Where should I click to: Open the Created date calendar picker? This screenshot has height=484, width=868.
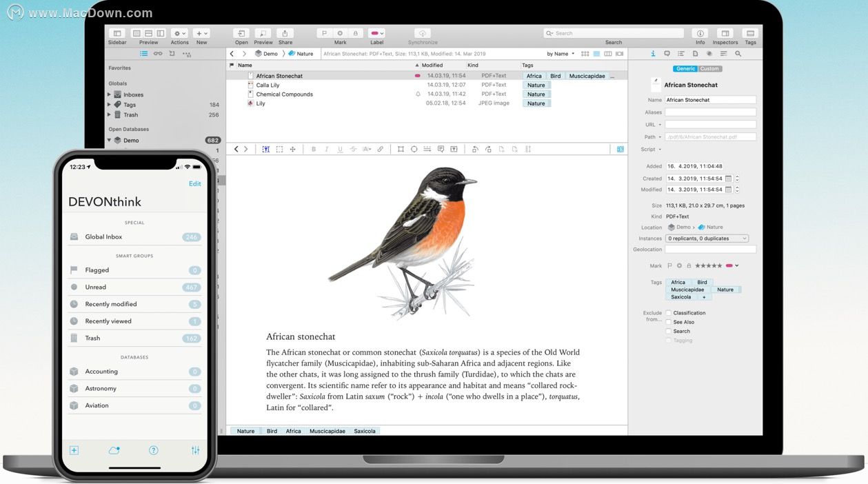pyautogui.click(x=728, y=179)
